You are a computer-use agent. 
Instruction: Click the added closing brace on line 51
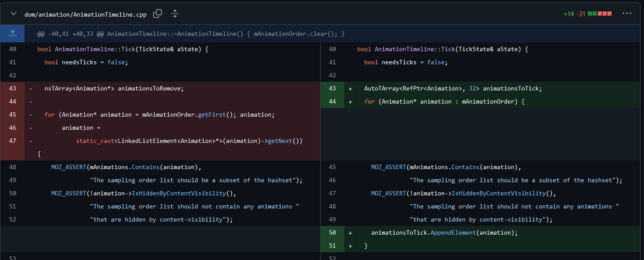[x=366, y=246]
